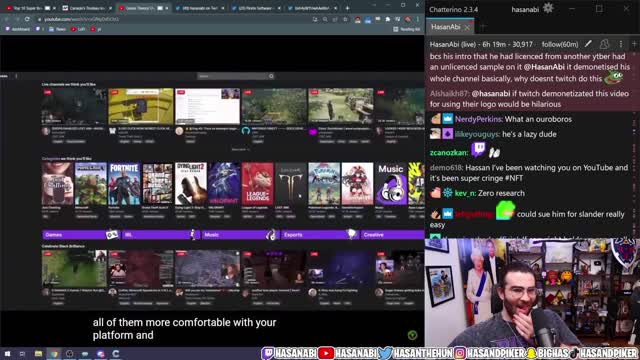Click the Fortnite category thumbnail
640x360 pixels.
point(124,183)
